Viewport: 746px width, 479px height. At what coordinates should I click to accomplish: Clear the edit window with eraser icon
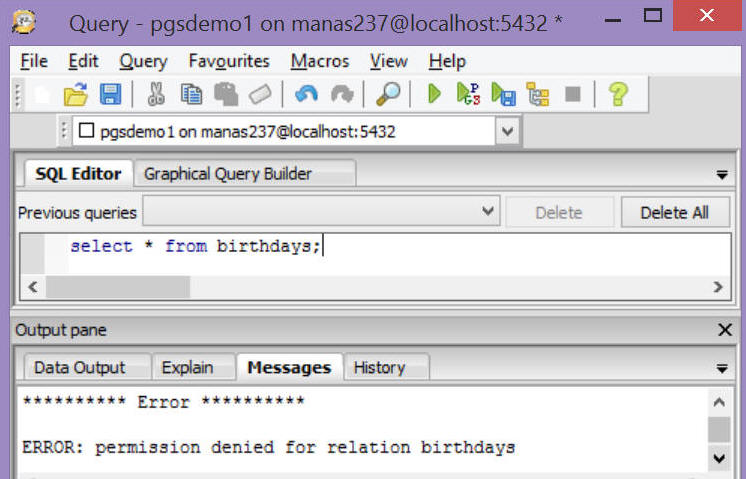coord(260,94)
